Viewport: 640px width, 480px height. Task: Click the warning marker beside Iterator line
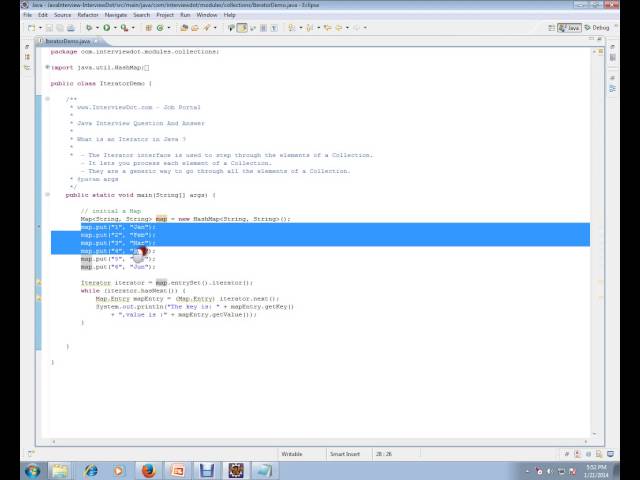pyautogui.click(x=39, y=282)
